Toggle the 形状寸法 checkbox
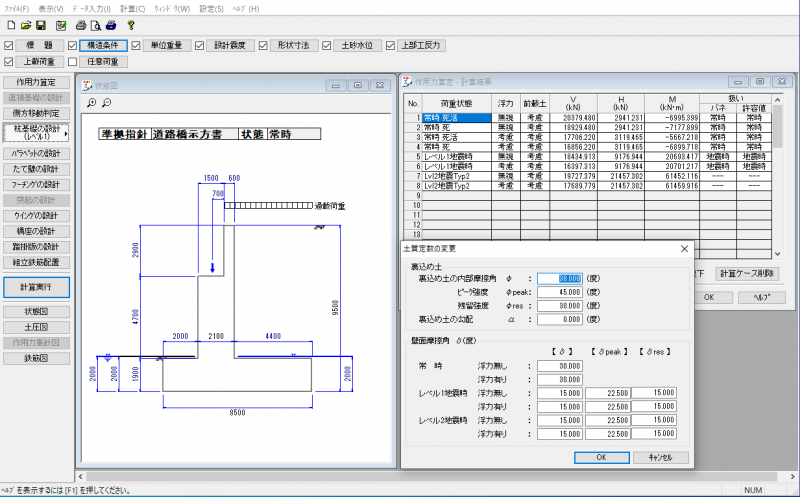Viewport: 800px width, 497px height. pyautogui.click(x=263, y=45)
